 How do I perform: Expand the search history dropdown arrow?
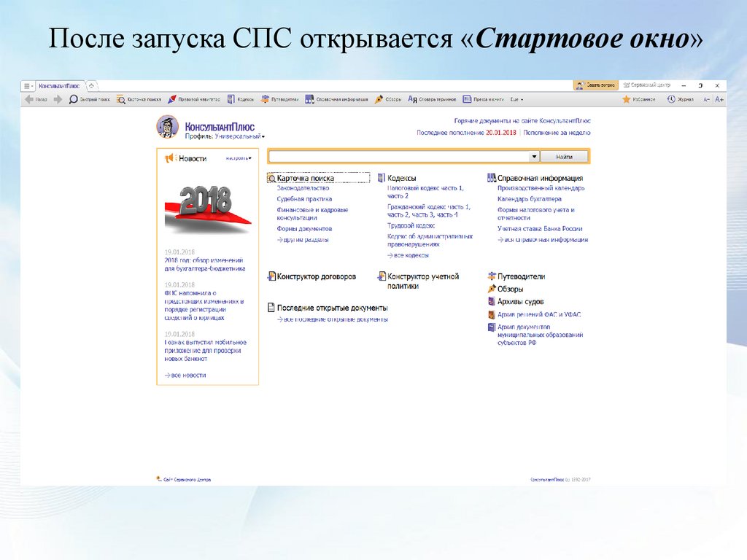(534, 157)
